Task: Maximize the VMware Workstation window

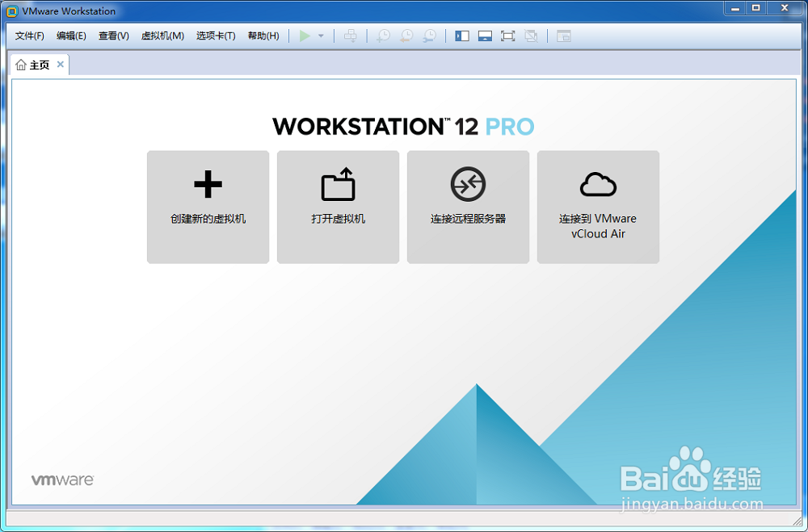Action: pos(756,8)
